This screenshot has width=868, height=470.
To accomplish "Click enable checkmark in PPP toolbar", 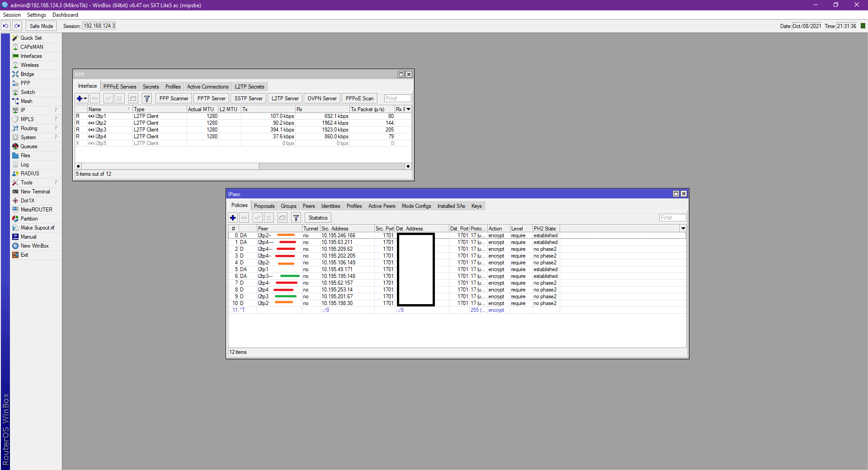I will [x=108, y=99].
